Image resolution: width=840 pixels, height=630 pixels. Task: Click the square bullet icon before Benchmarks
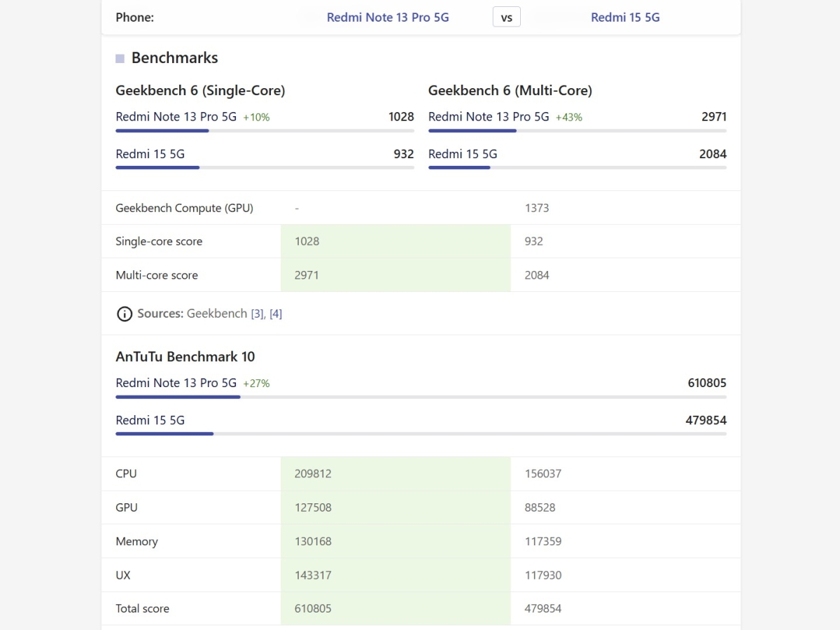point(120,58)
